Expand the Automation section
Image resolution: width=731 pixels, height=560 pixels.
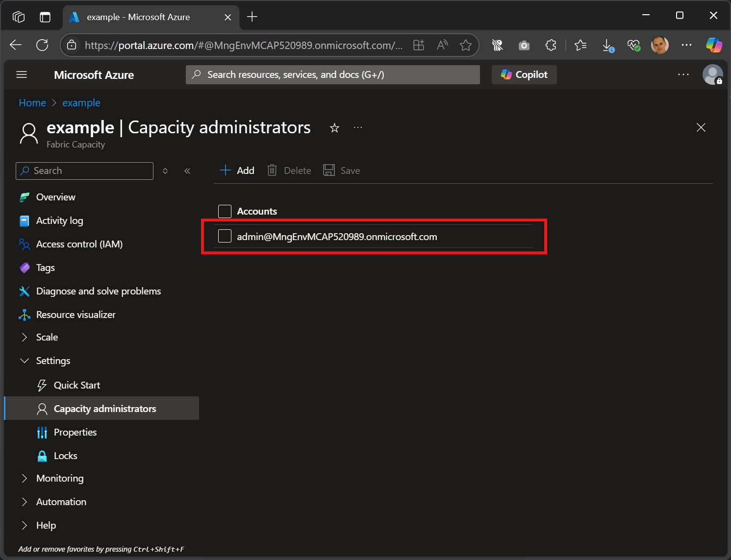pyautogui.click(x=25, y=502)
